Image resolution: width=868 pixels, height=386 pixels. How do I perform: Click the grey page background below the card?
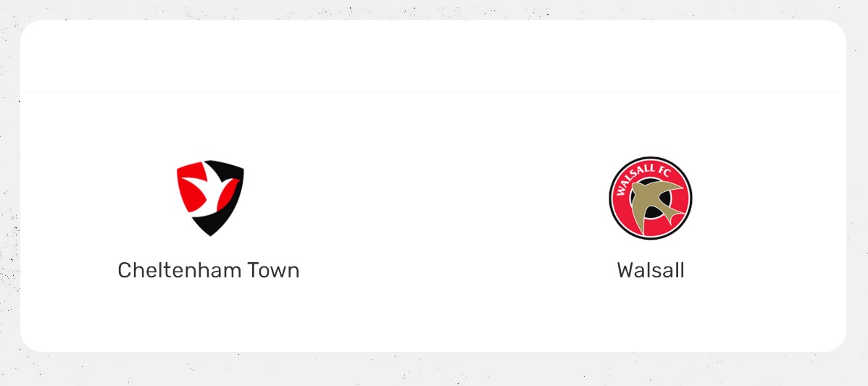click(433, 369)
